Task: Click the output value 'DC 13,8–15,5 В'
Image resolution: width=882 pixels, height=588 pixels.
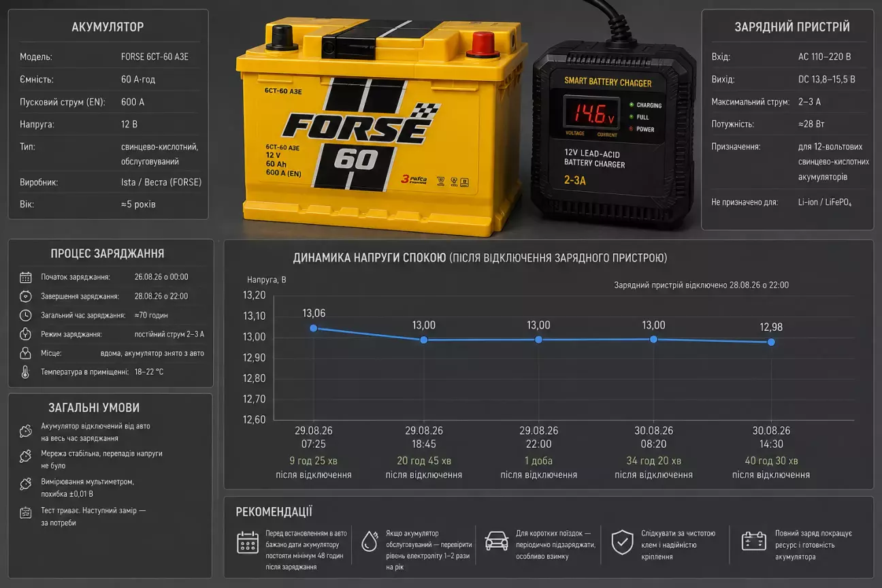Action: point(827,80)
